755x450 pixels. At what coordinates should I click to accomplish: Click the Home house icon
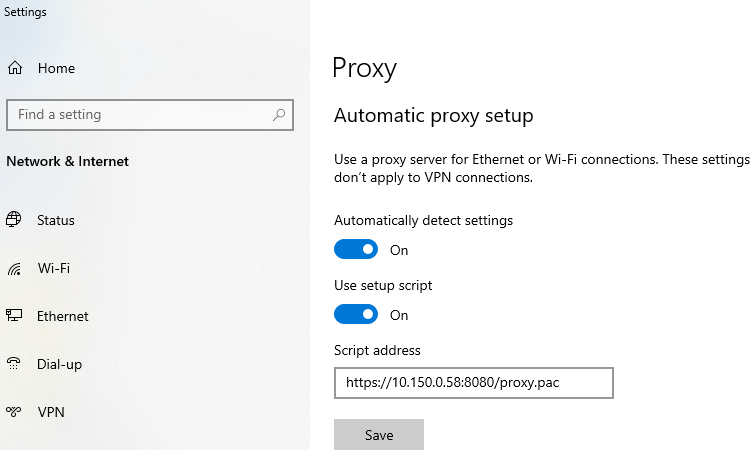tap(14, 69)
